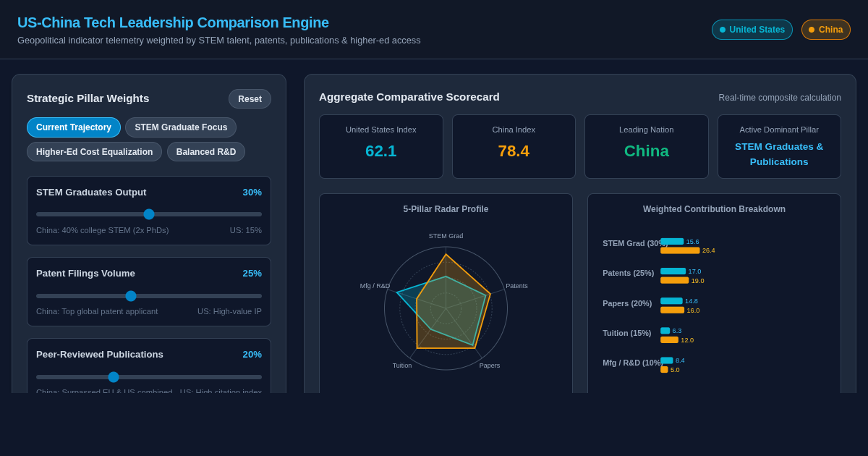Click the STEM Grad radar axis label
This screenshot has width=868, height=456.
[x=446, y=236]
